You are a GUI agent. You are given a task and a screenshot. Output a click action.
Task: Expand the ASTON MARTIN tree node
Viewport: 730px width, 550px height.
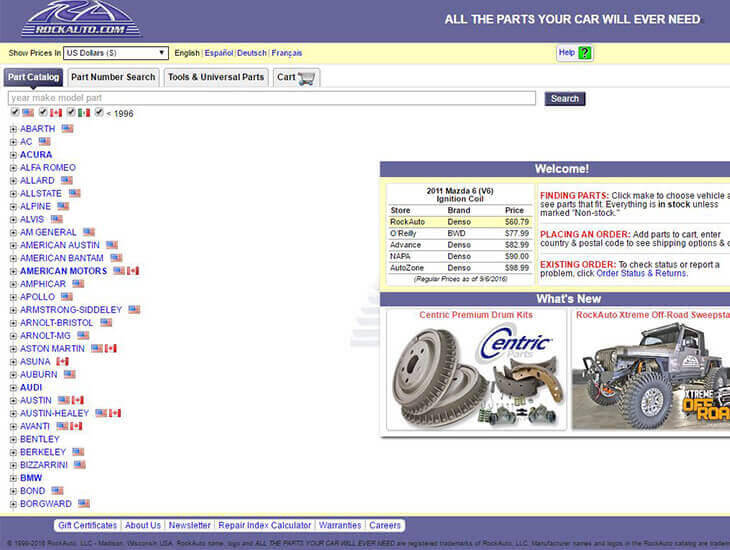coord(14,349)
